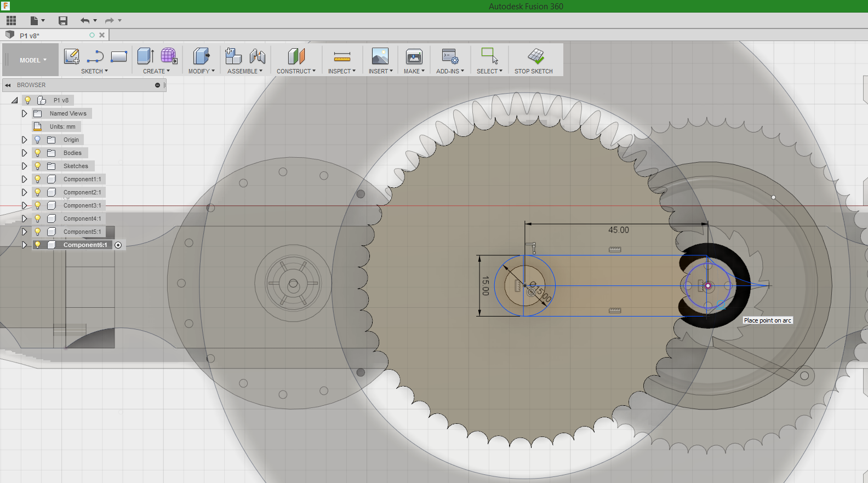Redo the last action
Screen dimensions: 868x483
point(109,21)
